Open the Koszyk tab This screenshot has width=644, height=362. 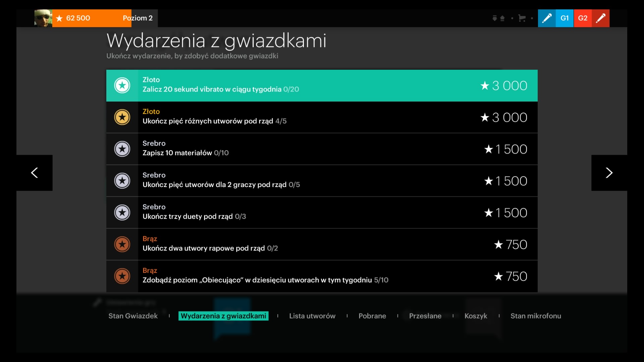[475, 316]
